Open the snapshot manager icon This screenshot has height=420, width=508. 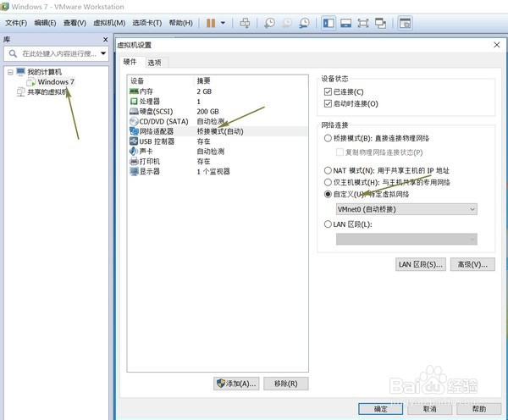(304, 23)
